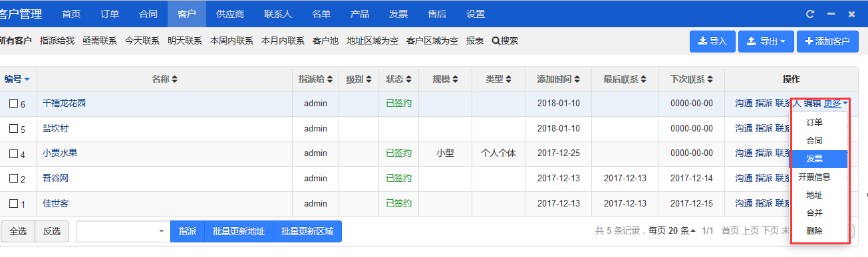Sort the 下次联系 column
This screenshot has width=868, height=257.
(x=710, y=80)
